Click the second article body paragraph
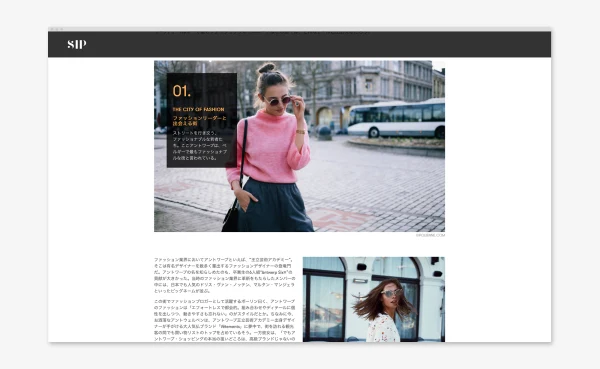 pyautogui.click(x=225, y=320)
